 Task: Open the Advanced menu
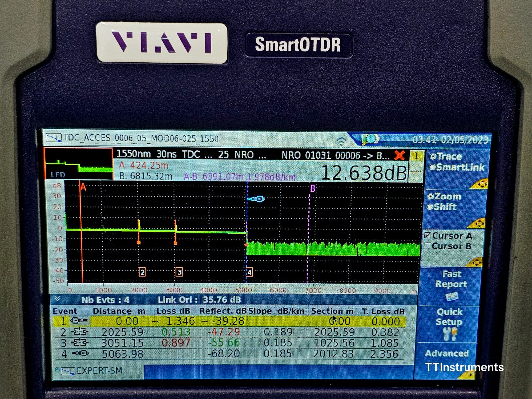pos(447,353)
